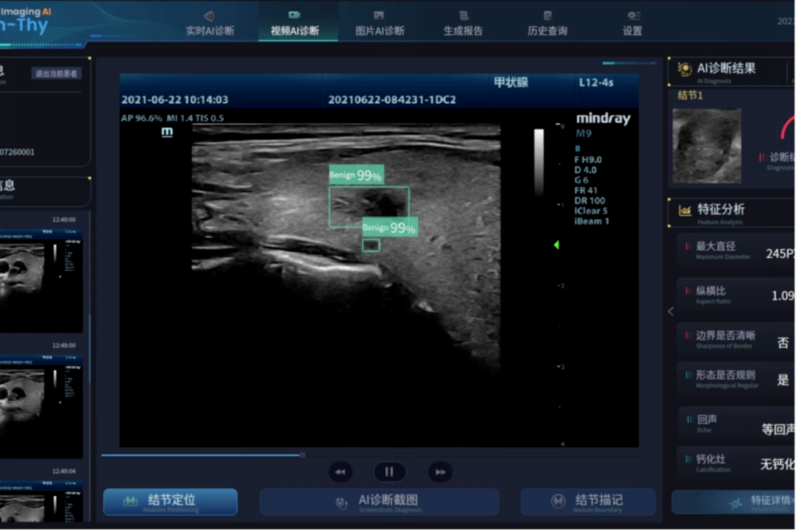Click the ID 20210622-084231-1DC2
796x532 pixels.
click(391, 99)
